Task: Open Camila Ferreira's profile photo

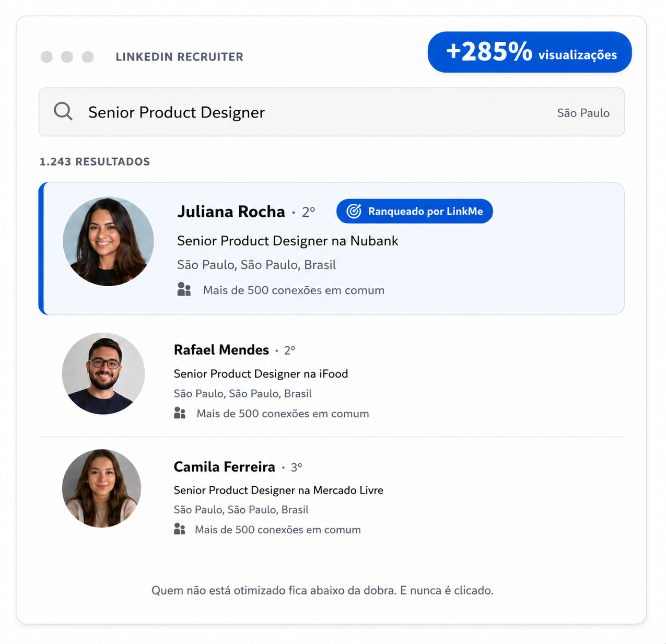Action: (101, 488)
